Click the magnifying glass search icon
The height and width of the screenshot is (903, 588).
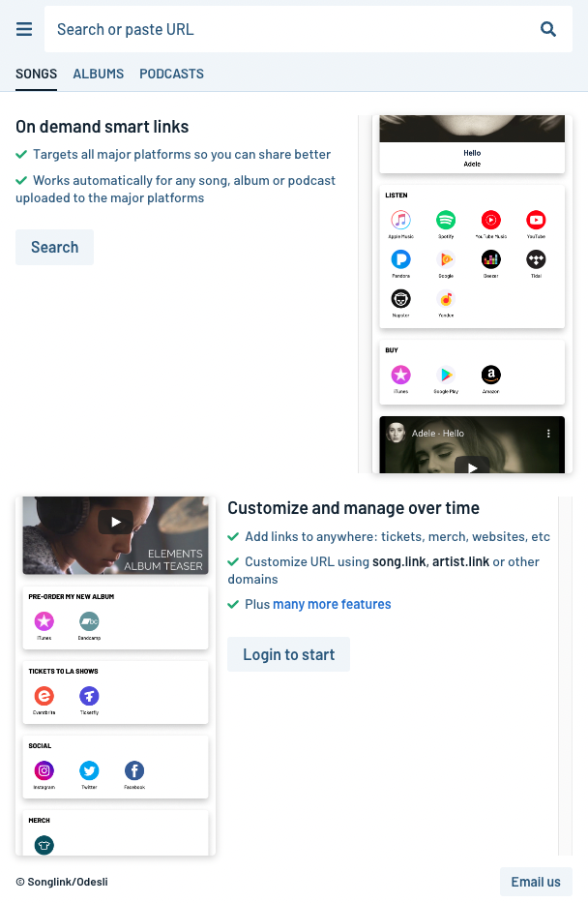pos(548,30)
